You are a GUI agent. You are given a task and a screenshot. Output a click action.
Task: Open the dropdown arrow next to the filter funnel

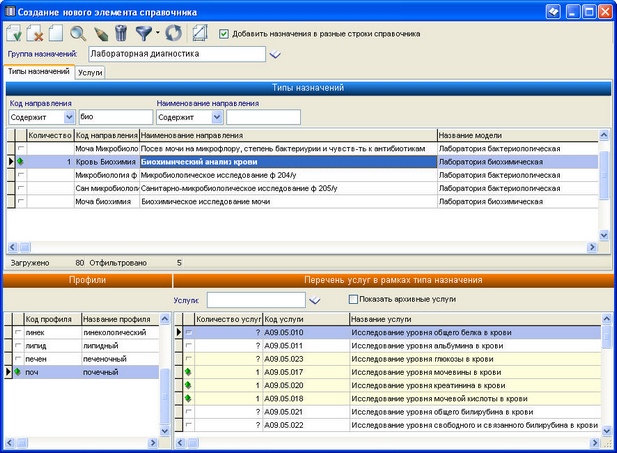click(x=157, y=33)
